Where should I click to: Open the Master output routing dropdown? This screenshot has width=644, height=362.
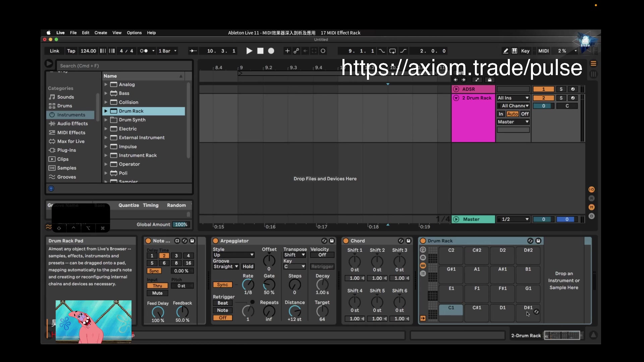(513, 122)
